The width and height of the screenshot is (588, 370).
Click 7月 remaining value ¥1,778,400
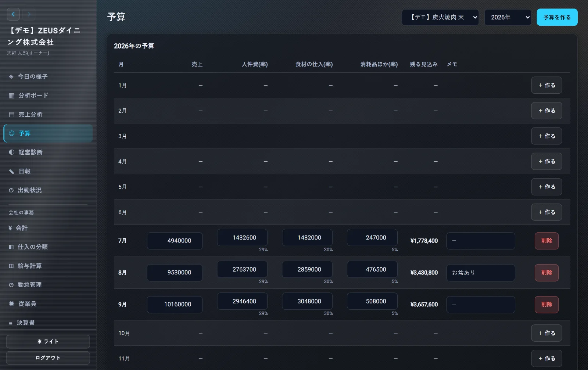pos(424,241)
